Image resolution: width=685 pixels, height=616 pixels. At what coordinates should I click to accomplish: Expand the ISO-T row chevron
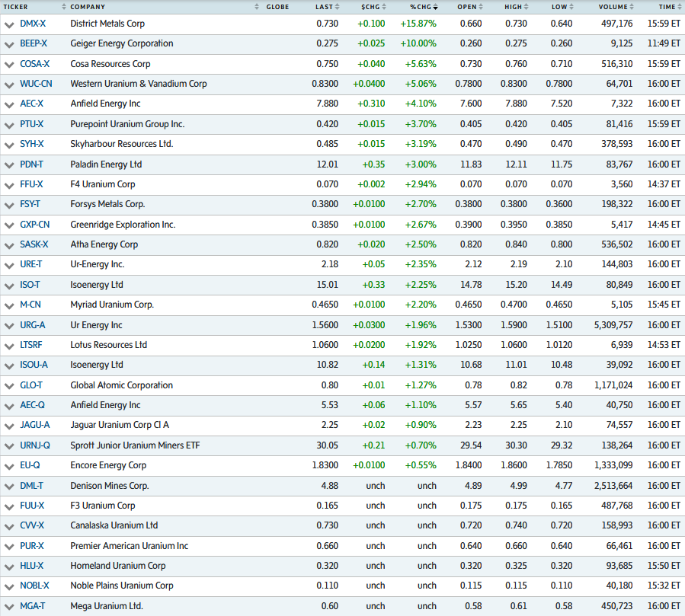click(8, 286)
